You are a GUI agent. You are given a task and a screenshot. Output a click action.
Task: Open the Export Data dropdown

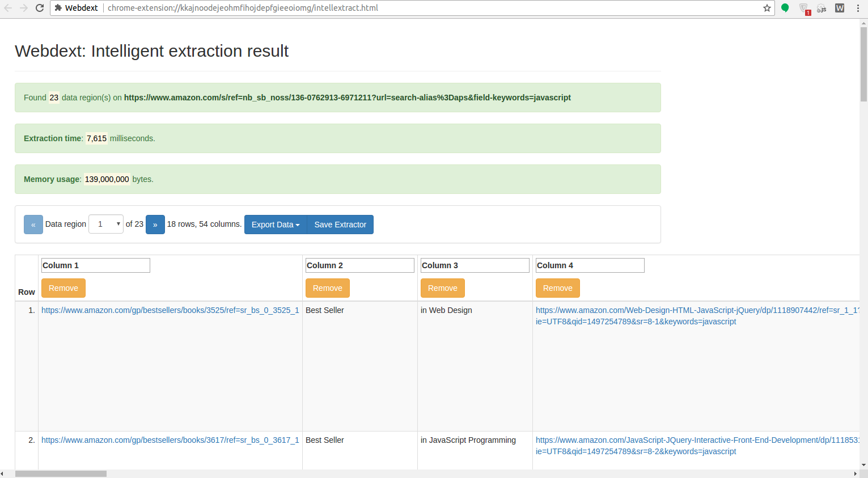click(x=276, y=225)
